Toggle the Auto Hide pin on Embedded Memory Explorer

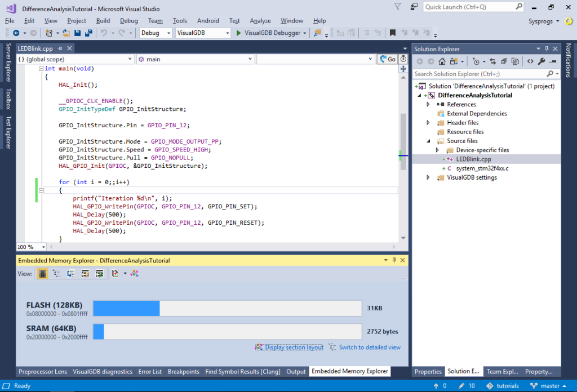[394, 260]
